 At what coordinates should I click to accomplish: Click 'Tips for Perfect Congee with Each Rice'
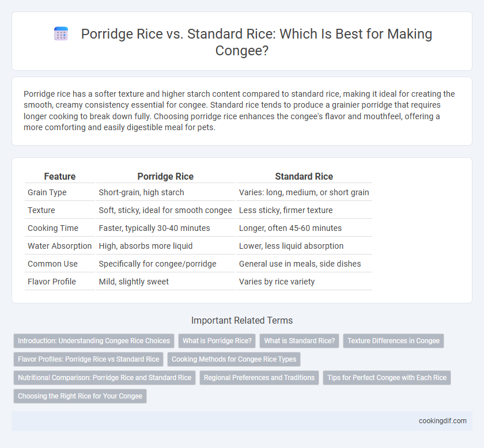[387, 378]
